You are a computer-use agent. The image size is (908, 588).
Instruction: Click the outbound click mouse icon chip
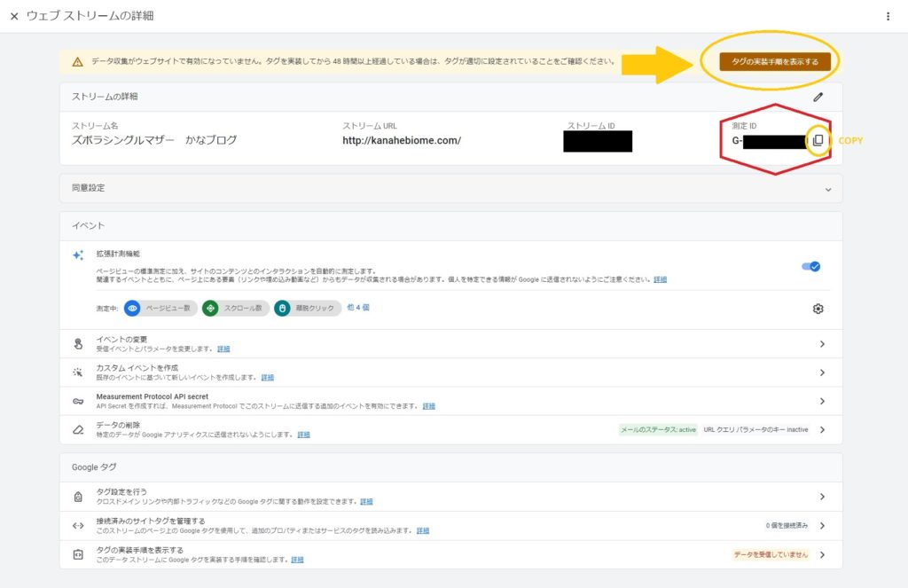283,309
